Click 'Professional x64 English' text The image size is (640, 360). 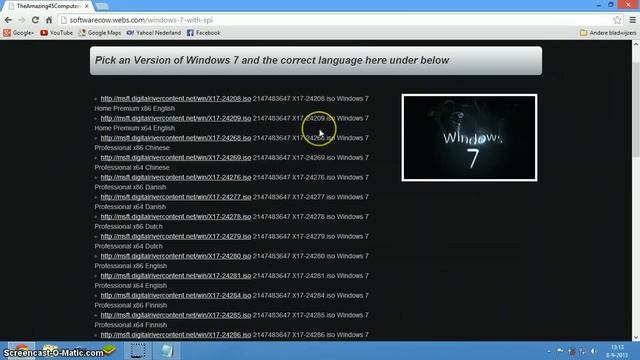tap(131, 285)
